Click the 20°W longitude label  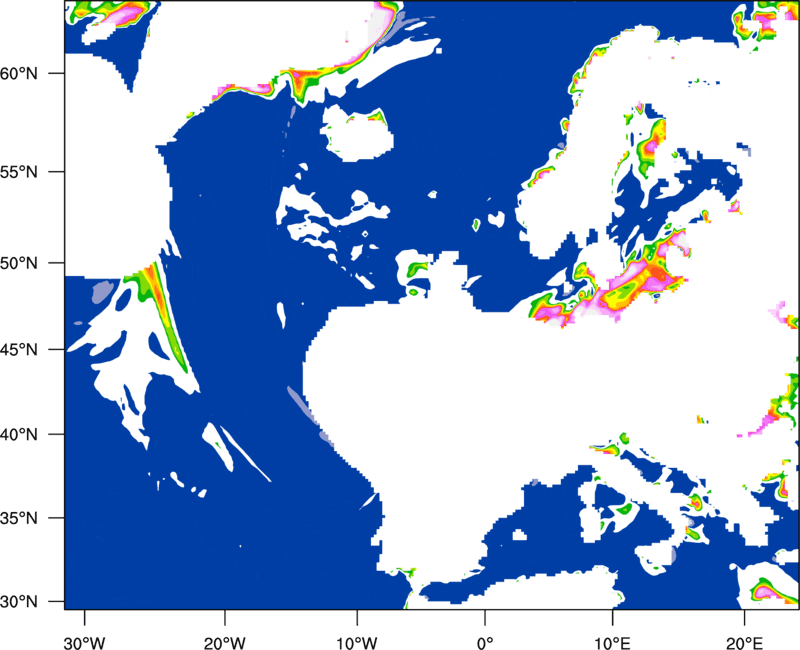coord(225,643)
